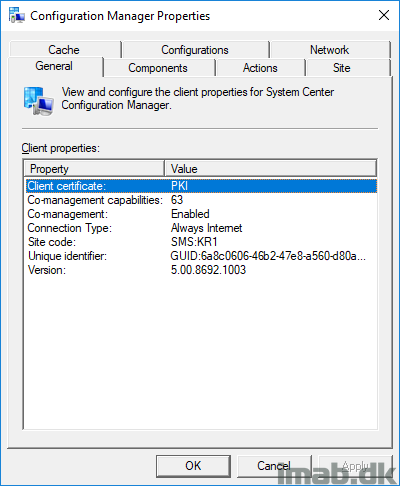
Task: Click the GUID value text
Action: pos(268,256)
